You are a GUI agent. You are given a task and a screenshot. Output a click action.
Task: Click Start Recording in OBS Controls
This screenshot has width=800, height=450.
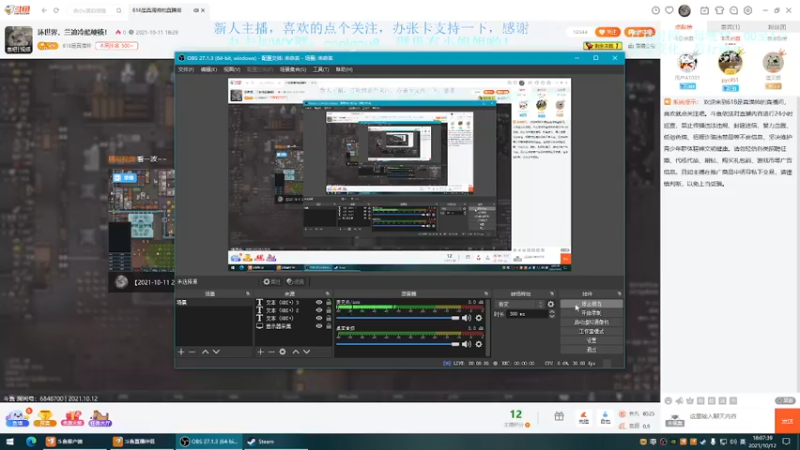click(591, 313)
